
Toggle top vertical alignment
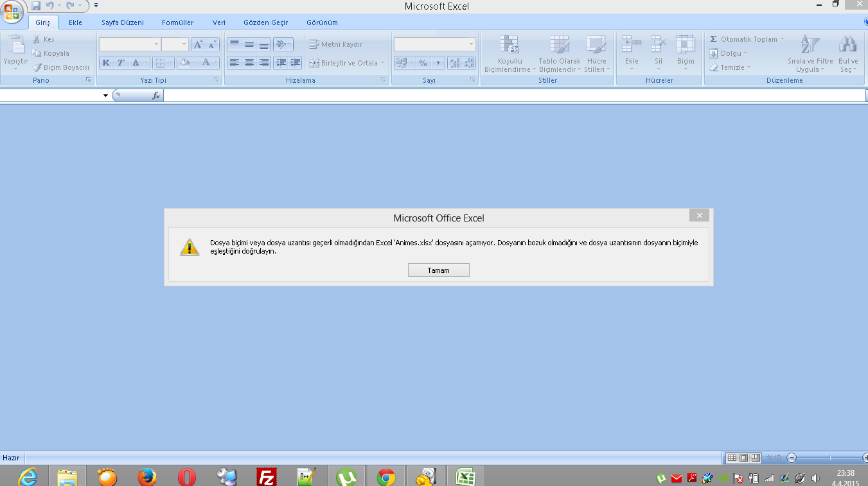234,44
